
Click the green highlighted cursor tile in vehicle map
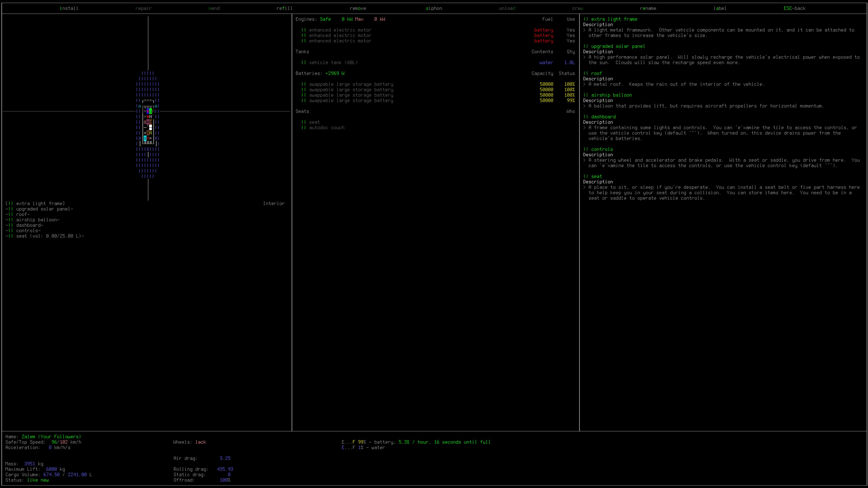tap(151, 111)
